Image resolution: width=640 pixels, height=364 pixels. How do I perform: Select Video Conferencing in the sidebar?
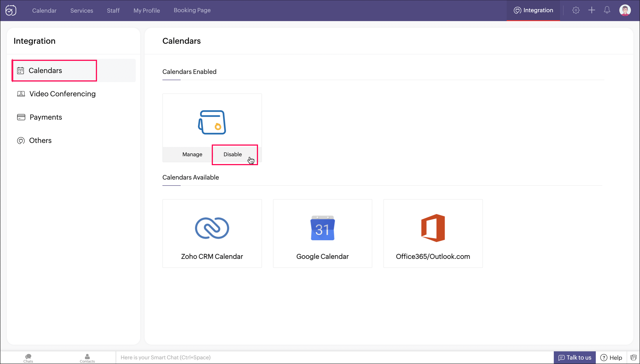[x=63, y=94]
